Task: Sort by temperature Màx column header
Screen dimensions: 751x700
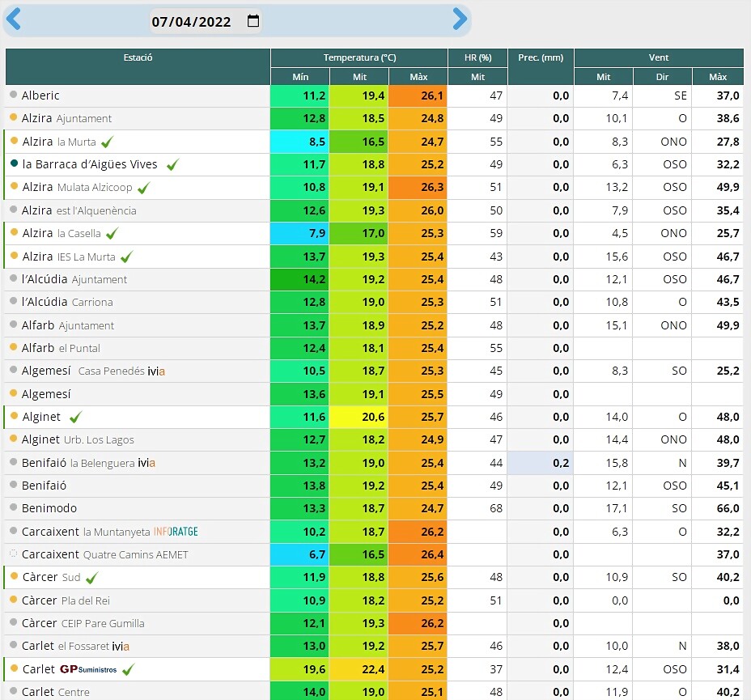Action: [x=418, y=77]
